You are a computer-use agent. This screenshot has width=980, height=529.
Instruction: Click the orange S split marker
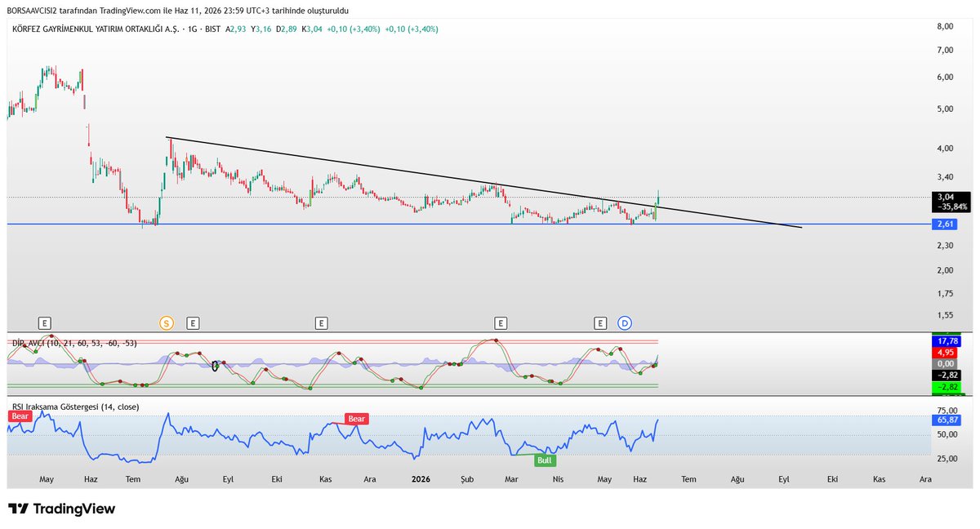[167, 323]
